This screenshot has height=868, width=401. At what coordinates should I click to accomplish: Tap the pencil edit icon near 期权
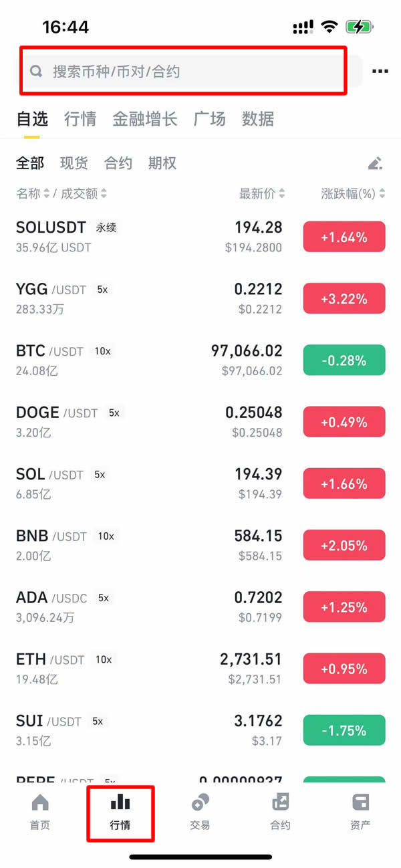click(375, 162)
